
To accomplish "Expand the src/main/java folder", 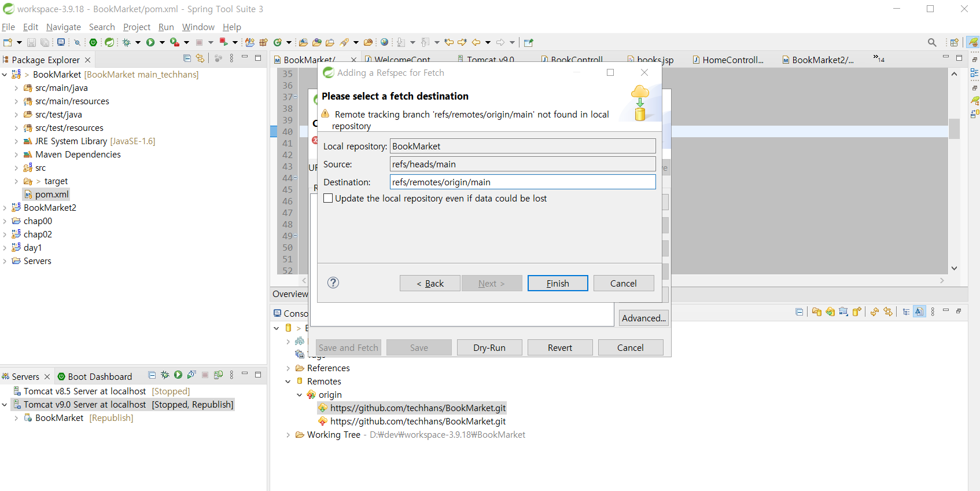I will tap(16, 88).
